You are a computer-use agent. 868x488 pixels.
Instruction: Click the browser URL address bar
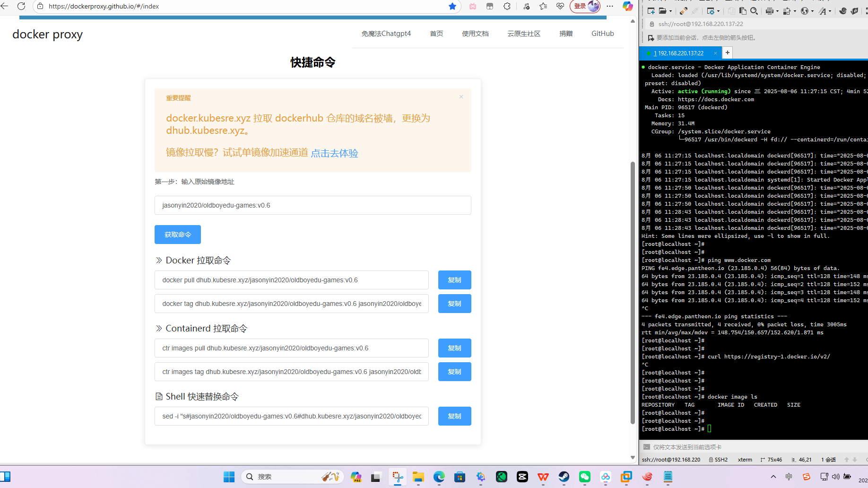(x=246, y=6)
